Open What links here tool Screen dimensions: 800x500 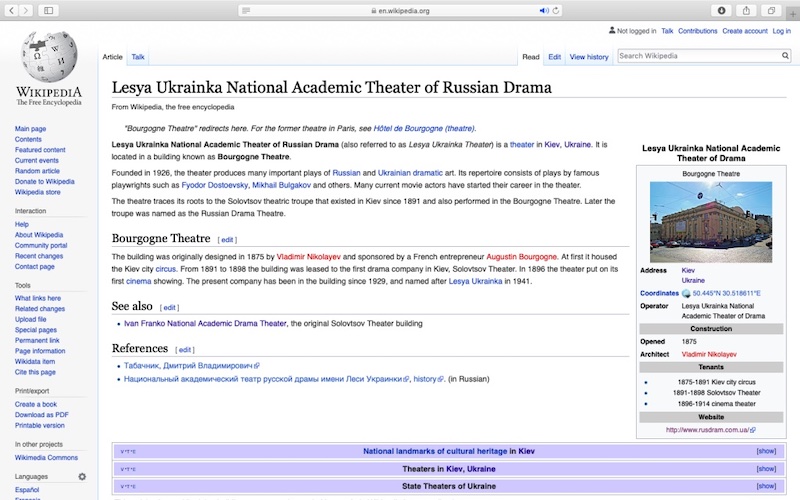[38, 298]
